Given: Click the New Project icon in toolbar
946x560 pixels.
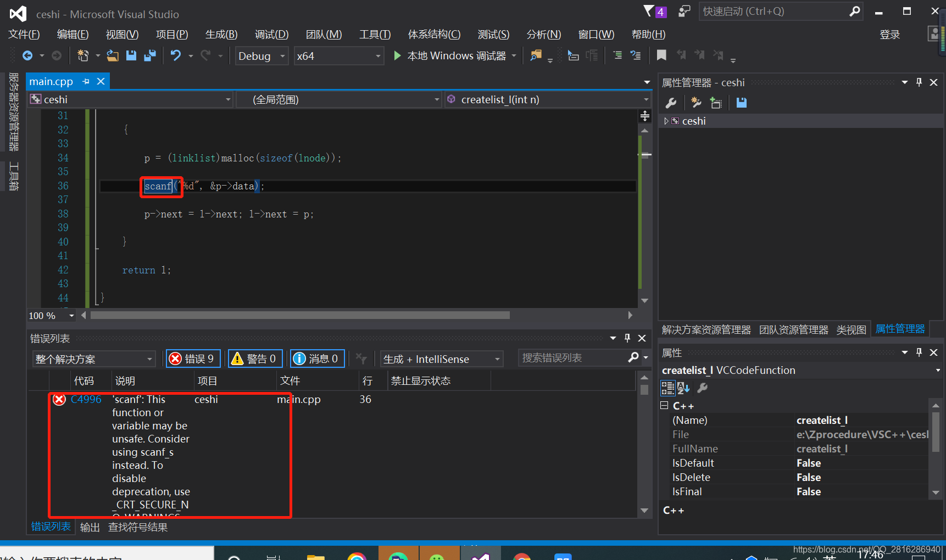Looking at the screenshot, I should pyautogui.click(x=83, y=55).
